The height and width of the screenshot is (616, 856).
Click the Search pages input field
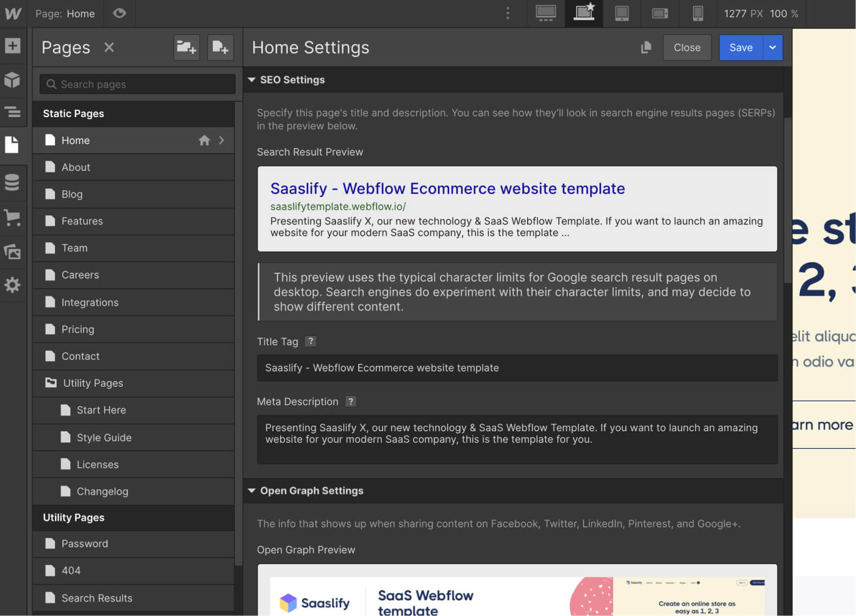[x=137, y=84]
